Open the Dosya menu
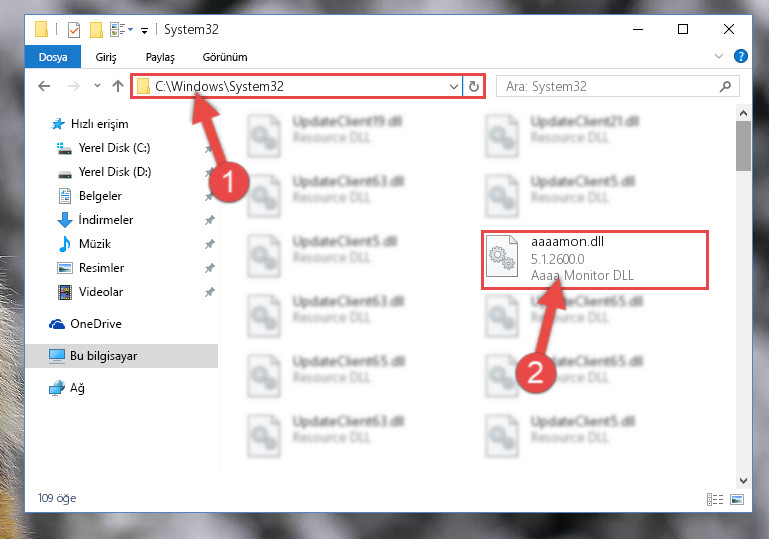Image resolution: width=769 pixels, height=539 pixels. [x=53, y=57]
